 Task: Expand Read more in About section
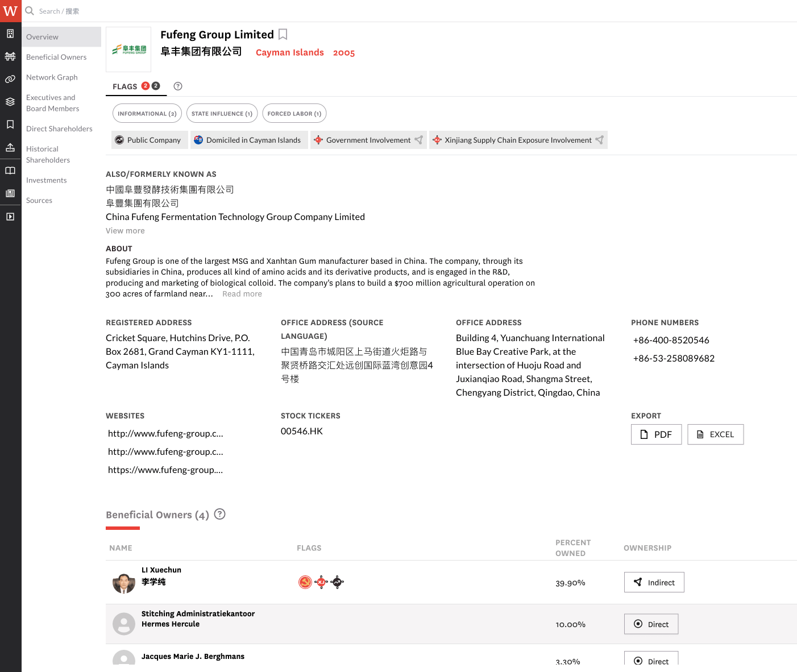(242, 294)
